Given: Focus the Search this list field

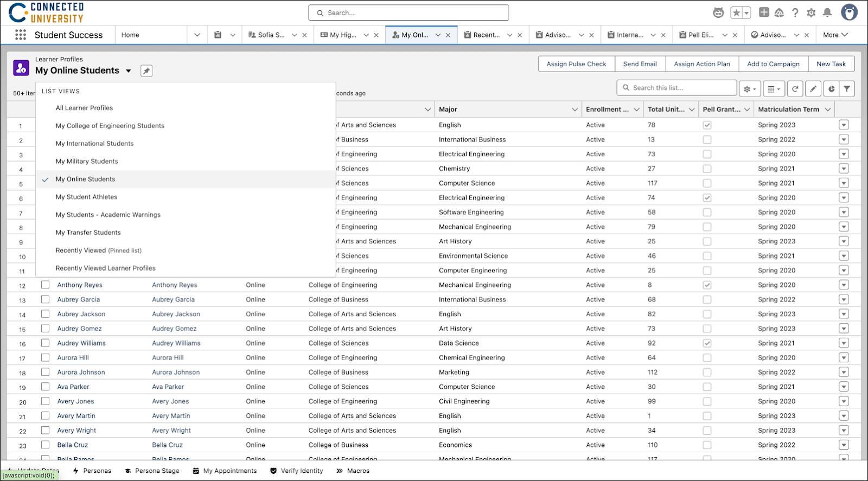Looking at the screenshot, I should [x=676, y=88].
